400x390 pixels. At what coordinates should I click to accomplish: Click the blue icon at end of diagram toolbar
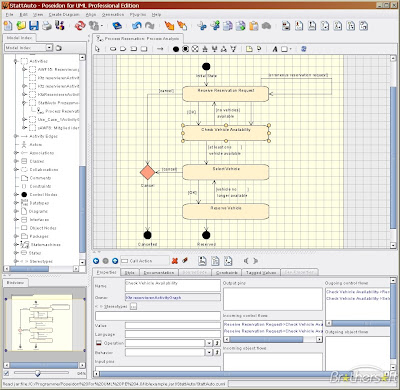pos(303,49)
